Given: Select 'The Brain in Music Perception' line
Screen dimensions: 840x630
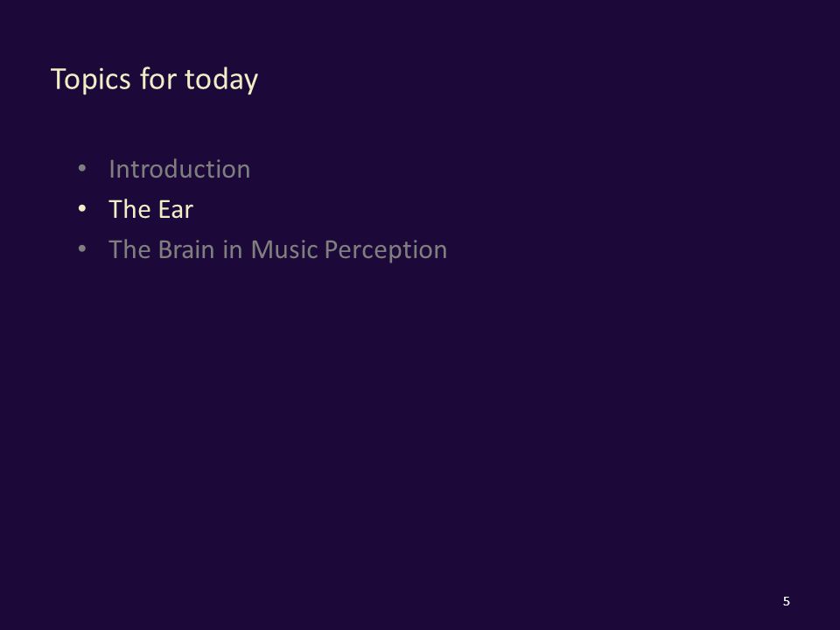Looking at the screenshot, I should (x=277, y=250).
